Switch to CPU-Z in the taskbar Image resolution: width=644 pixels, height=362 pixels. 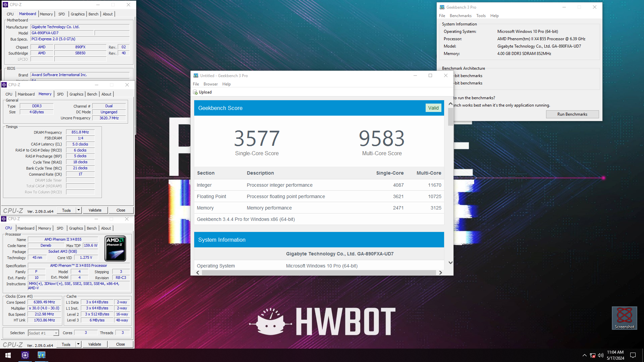pyautogui.click(x=25, y=355)
